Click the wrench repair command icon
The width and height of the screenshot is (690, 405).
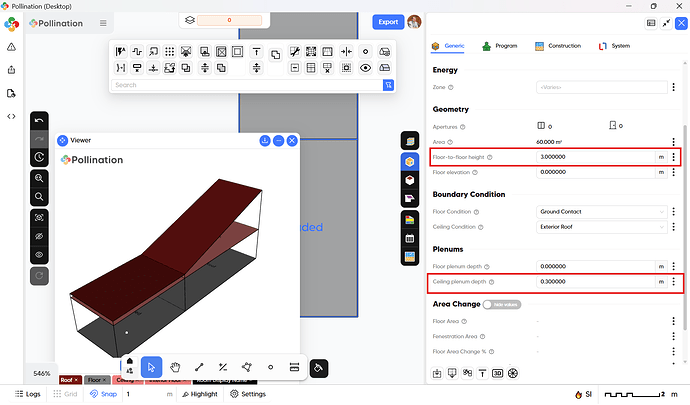click(294, 52)
